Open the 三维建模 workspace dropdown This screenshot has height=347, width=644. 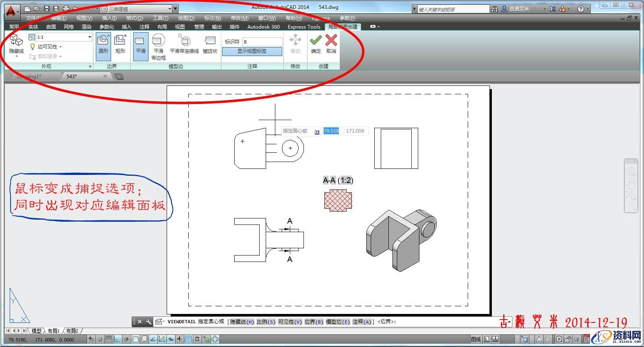(x=169, y=8)
